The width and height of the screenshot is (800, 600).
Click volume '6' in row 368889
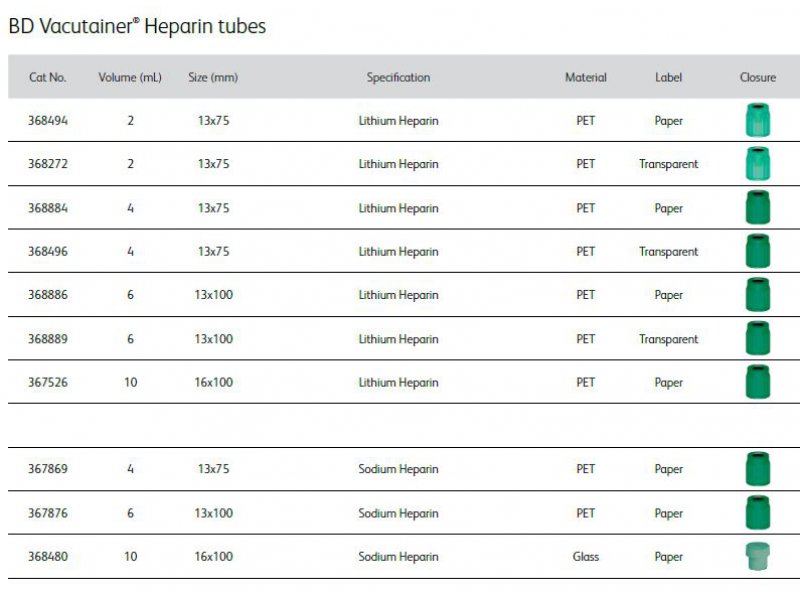coord(131,339)
